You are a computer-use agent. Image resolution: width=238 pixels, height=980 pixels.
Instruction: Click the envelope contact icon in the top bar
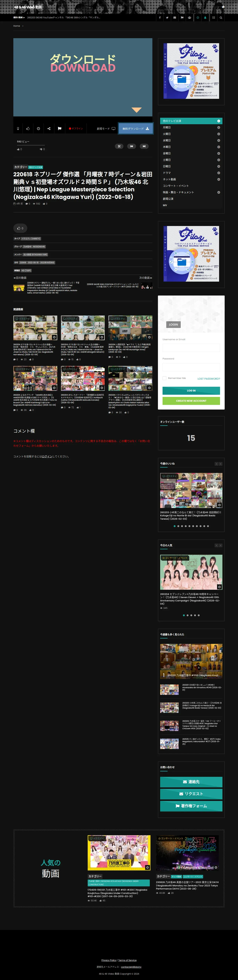[174, 17]
